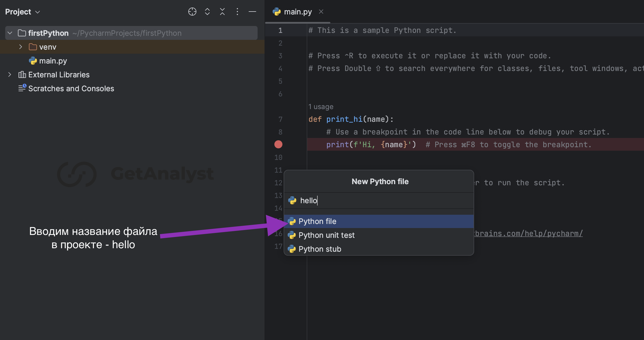This screenshot has height=340, width=644.
Task: Open the Project view dropdown
Action: (x=23, y=12)
